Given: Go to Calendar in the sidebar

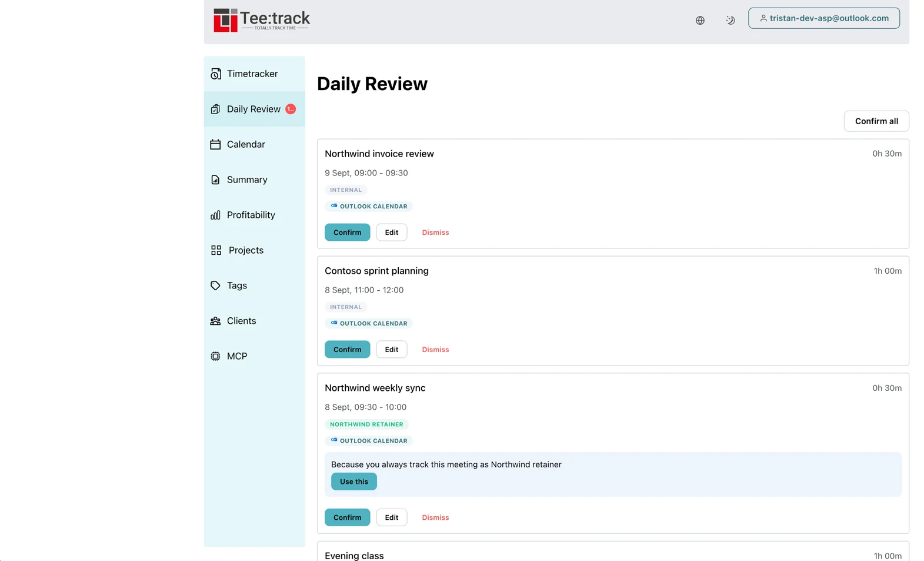Looking at the screenshot, I should (x=255, y=144).
